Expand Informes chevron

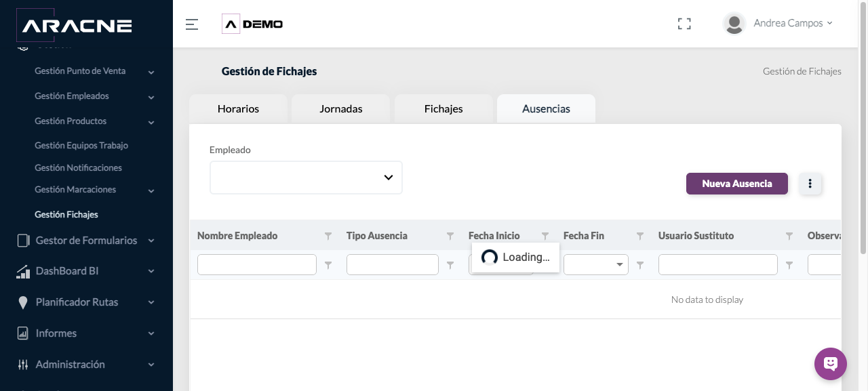click(x=151, y=333)
